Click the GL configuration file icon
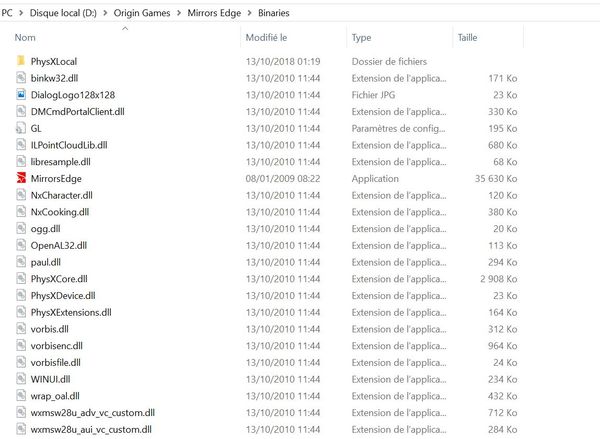This screenshot has width=600, height=439. tap(21, 128)
